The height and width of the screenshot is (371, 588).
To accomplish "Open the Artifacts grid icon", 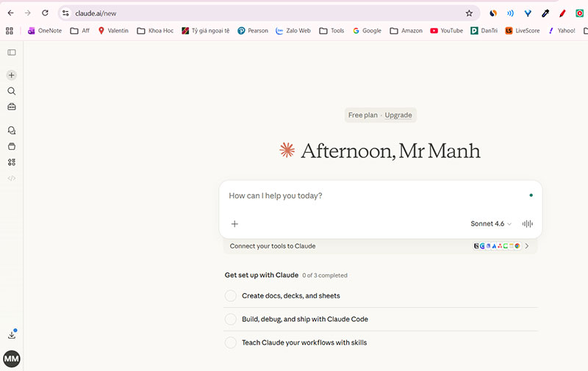I will pyautogui.click(x=11, y=162).
